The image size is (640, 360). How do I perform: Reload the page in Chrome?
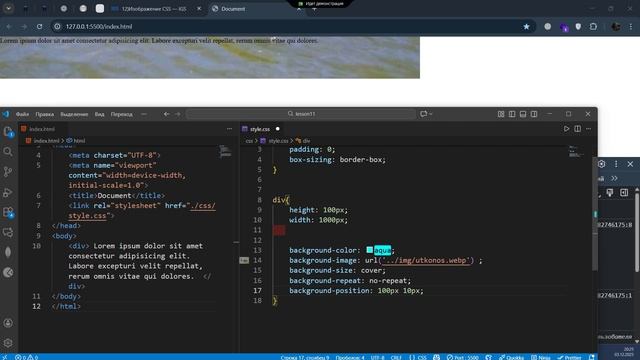(x=39, y=27)
